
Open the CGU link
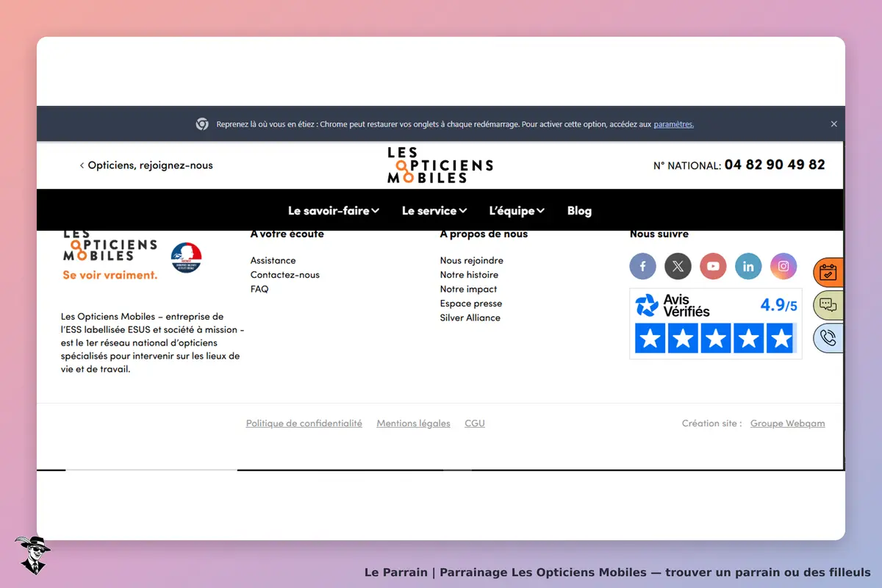(475, 423)
